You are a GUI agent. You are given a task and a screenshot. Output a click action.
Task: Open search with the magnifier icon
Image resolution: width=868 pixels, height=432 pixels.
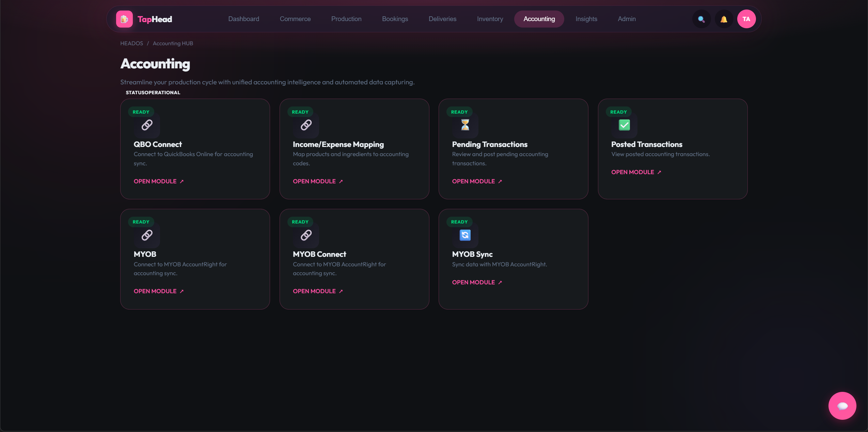click(701, 19)
